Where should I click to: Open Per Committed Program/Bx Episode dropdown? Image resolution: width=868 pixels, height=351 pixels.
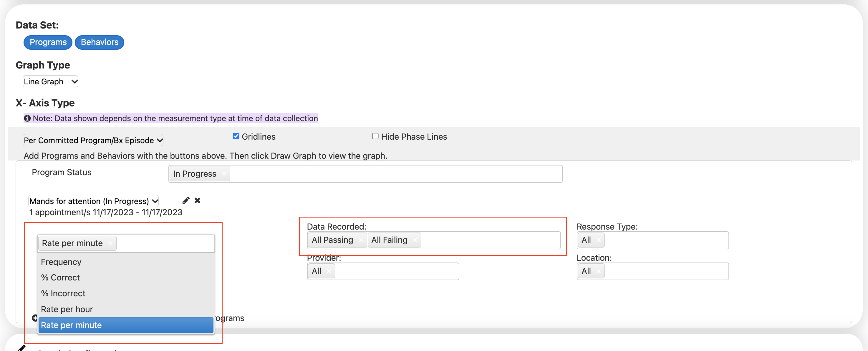click(x=93, y=140)
